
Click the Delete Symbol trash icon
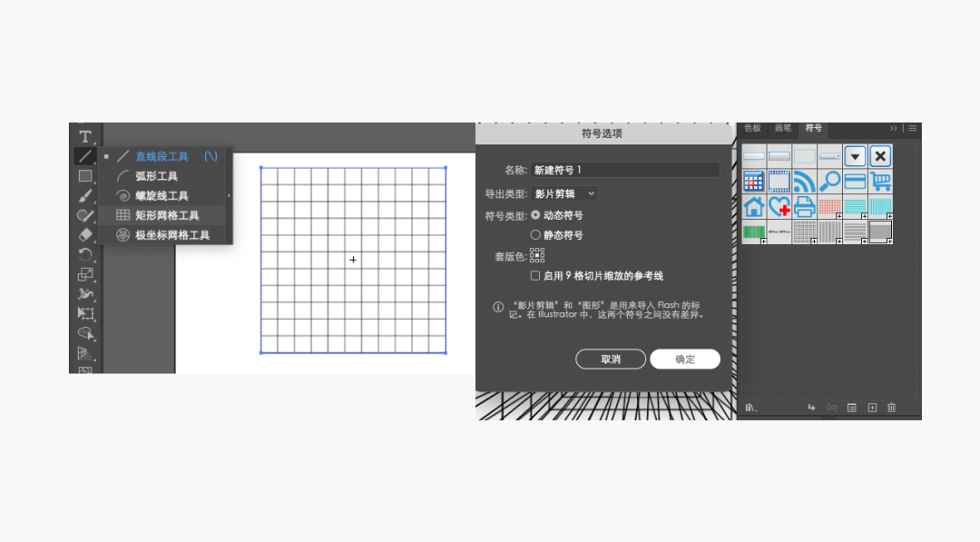click(x=892, y=408)
